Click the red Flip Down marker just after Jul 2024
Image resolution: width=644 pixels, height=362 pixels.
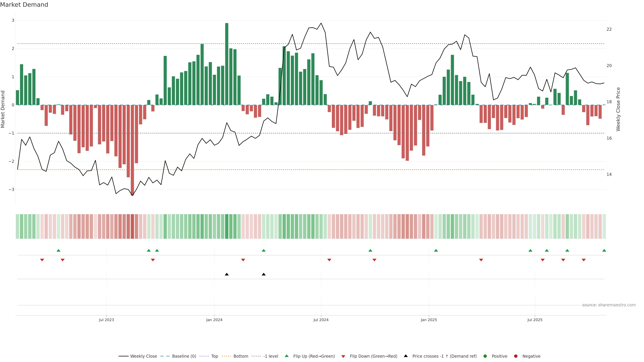pyautogui.click(x=329, y=260)
